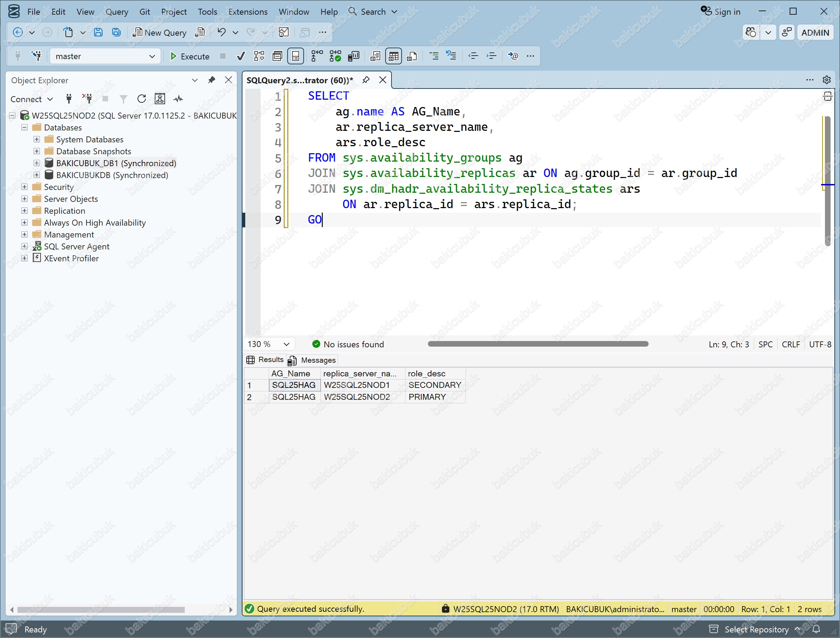840x638 pixels.
Task: Click the Connect Object Explorer plug icon
Action: [x=69, y=99]
